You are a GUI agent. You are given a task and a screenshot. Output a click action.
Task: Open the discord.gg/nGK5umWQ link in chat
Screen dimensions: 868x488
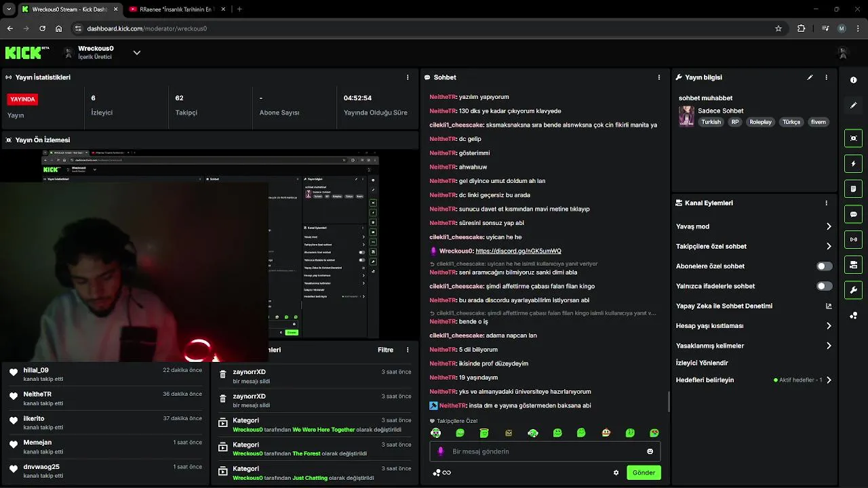(518, 251)
